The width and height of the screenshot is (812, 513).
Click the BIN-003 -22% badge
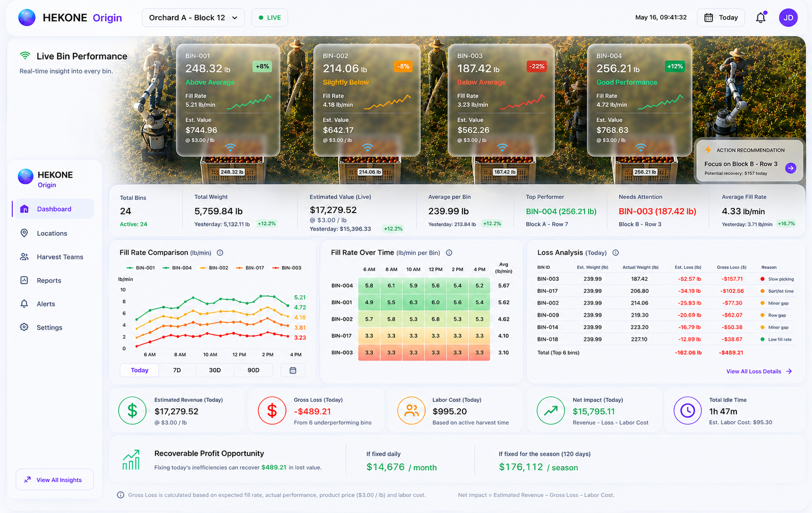point(537,66)
